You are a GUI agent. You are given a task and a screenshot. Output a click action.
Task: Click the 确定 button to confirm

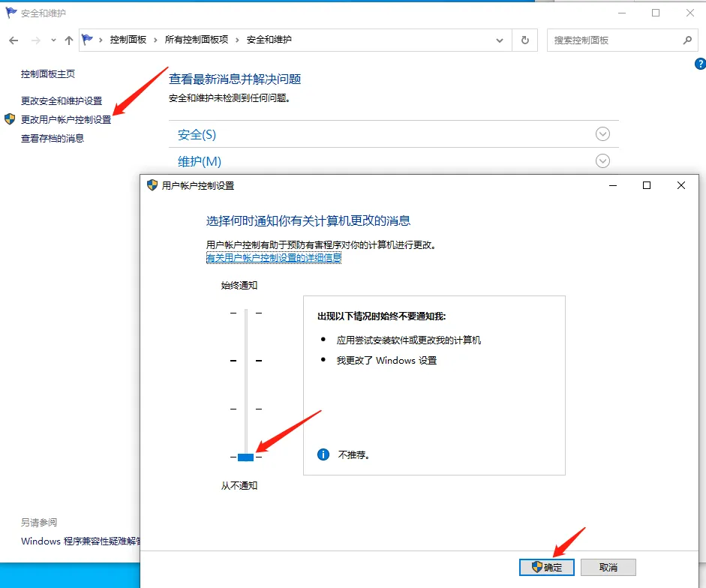[547, 568]
